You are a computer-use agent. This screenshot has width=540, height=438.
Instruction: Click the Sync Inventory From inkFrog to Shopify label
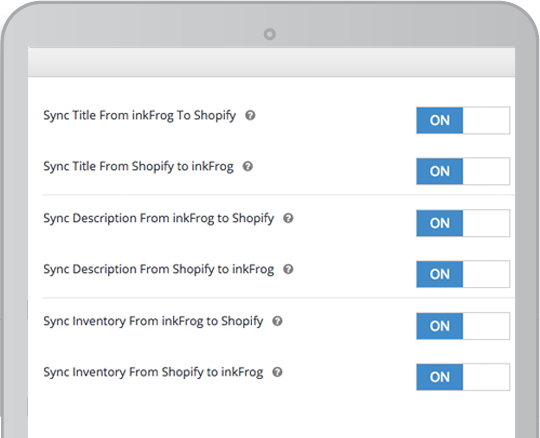tap(153, 322)
